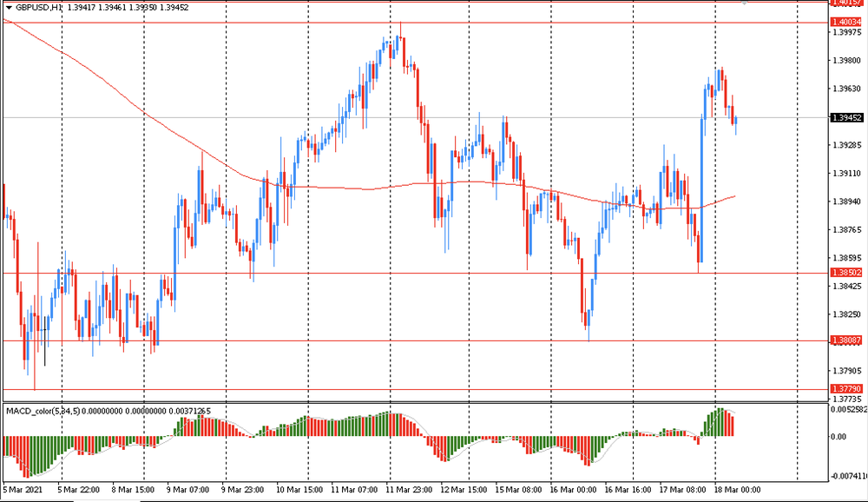Click the 16 Mar 00:00 time label
The image size is (868, 502).
573,491
